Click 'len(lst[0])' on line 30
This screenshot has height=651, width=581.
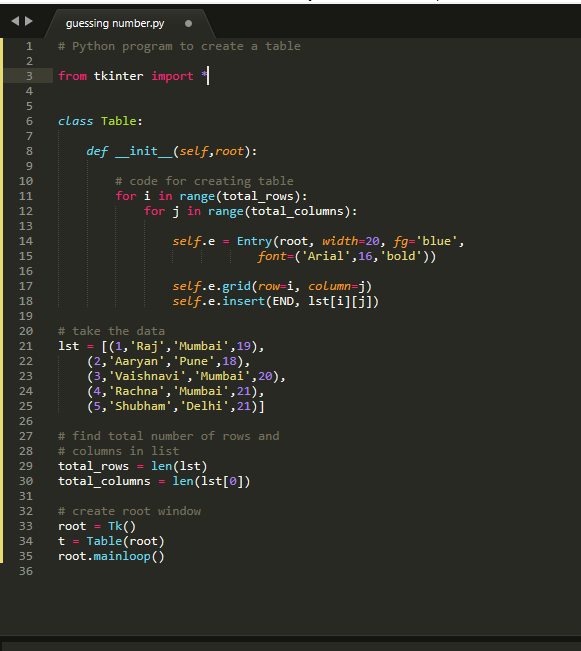(211, 481)
